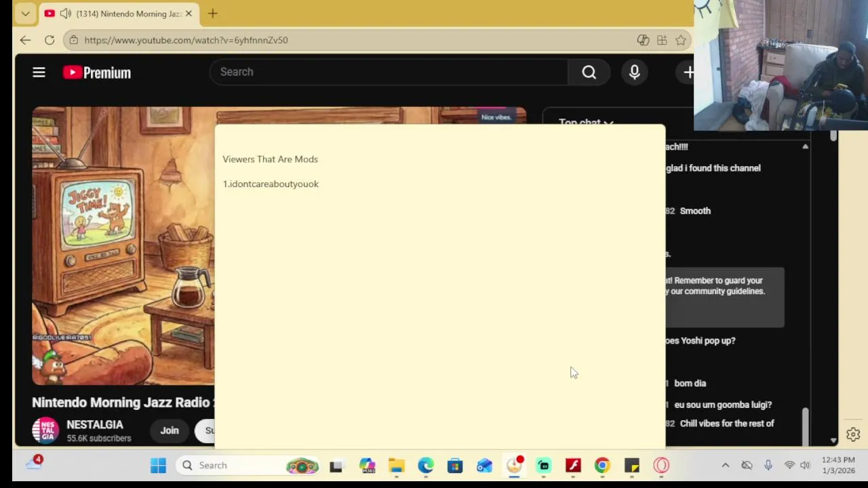The height and width of the screenshot is (488, 868).
Task: Open the YouTube guide hamburger menu
Action: (x=39, y=73)
